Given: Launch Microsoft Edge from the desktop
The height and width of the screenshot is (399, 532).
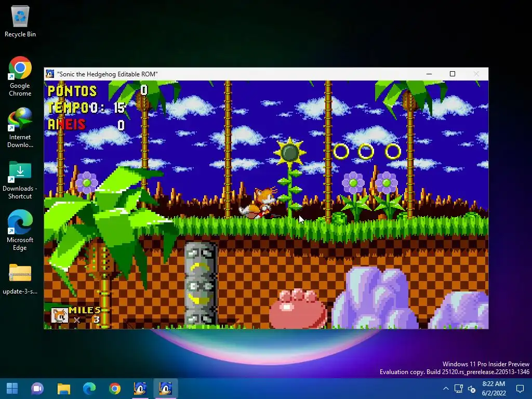Looking at the screenshot, I should (x=20, y=230).
